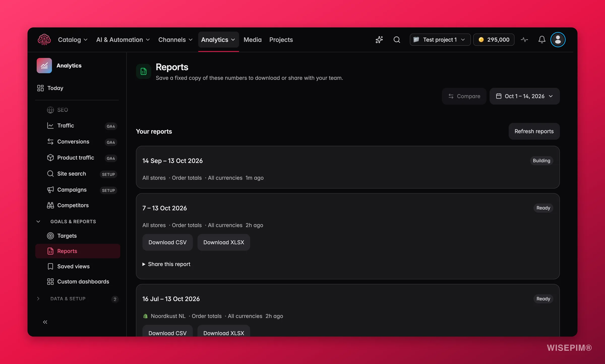The height and width of the screenshot is (364, 605).
Task: Download CSV for 16 Jul – 13 Oct report
Action: (x=167, y=331)
